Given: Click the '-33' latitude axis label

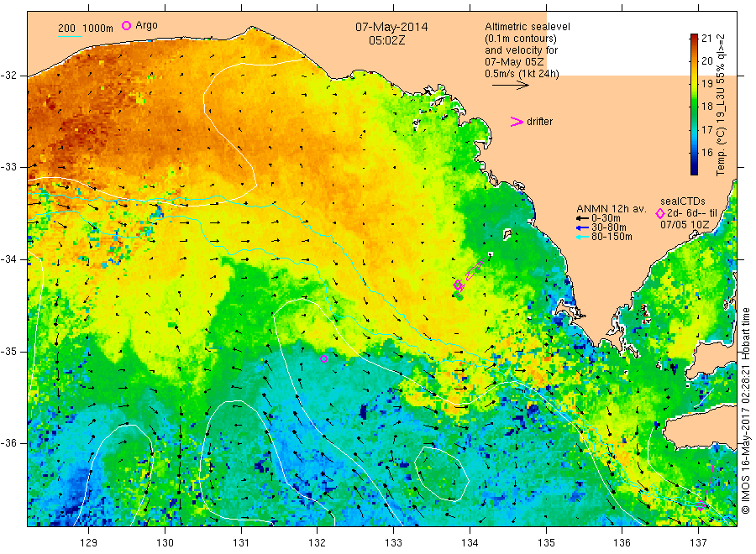Looking at the screenshot, I should (9, 167).
